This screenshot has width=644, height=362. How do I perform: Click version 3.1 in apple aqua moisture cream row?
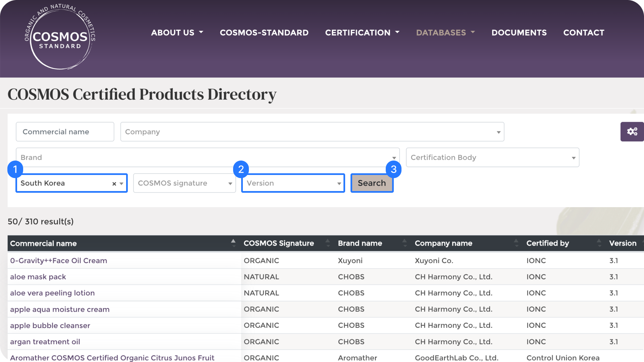[x=613, y=309]
